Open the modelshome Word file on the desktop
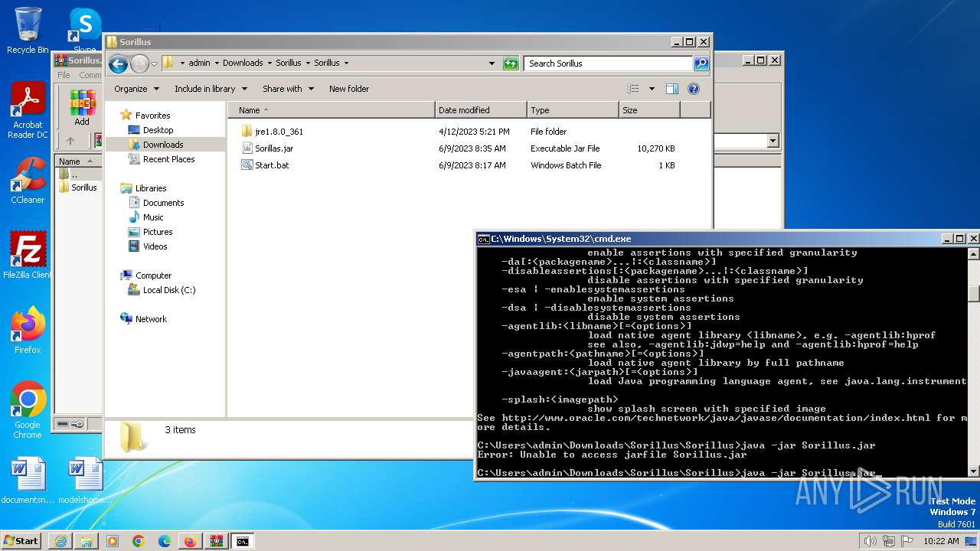 [85, 481]
